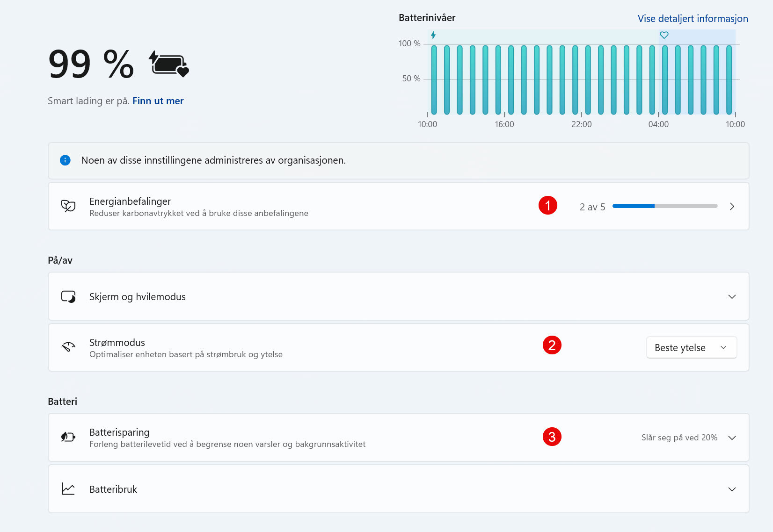
Task: Click the '04:00' chart axis label
Action: (658, 124)
